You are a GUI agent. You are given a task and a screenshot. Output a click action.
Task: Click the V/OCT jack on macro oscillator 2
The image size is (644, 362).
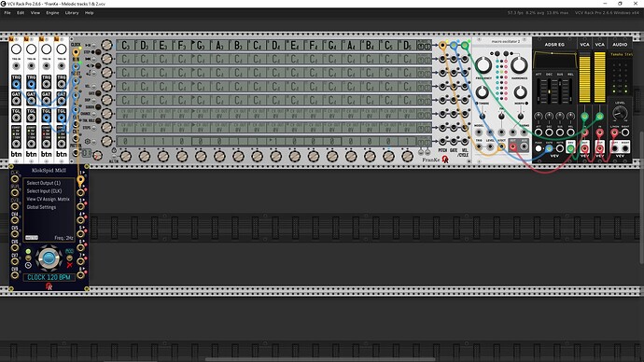pyautogui.click(x=501, y=146)
